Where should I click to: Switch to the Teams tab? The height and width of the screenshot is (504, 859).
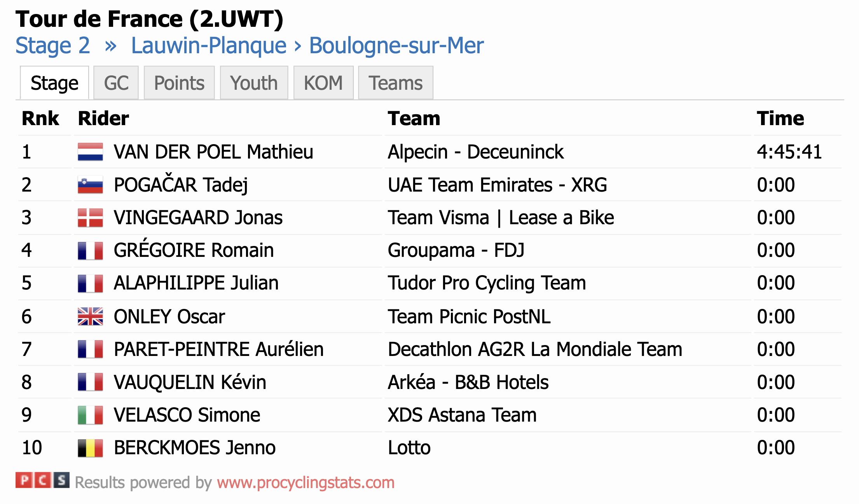click(x=396, y=83)
